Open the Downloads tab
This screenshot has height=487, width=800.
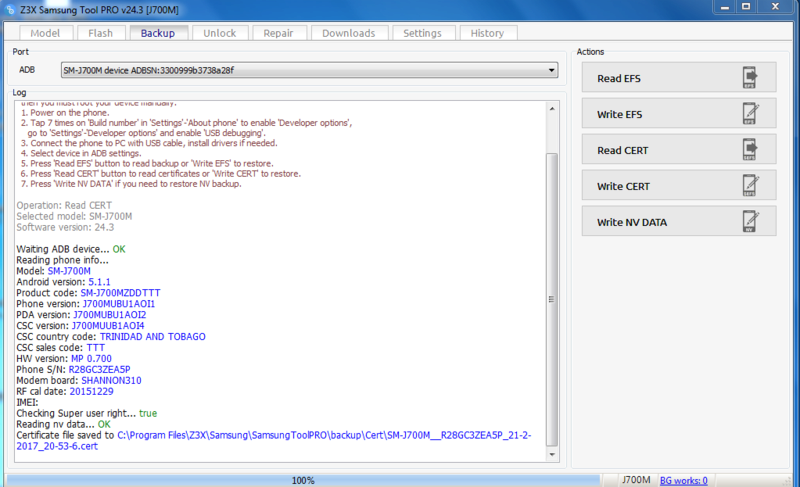click(x=348, y=33)
